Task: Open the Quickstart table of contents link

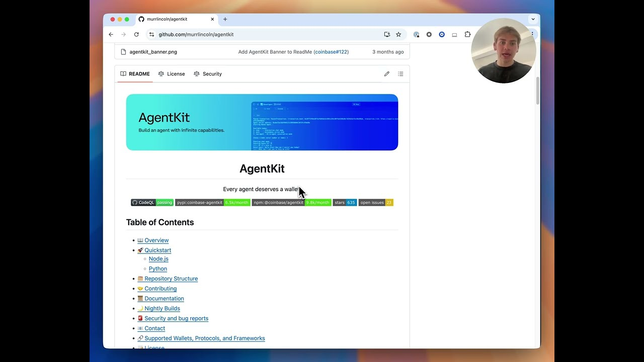Action: (157, 250)
